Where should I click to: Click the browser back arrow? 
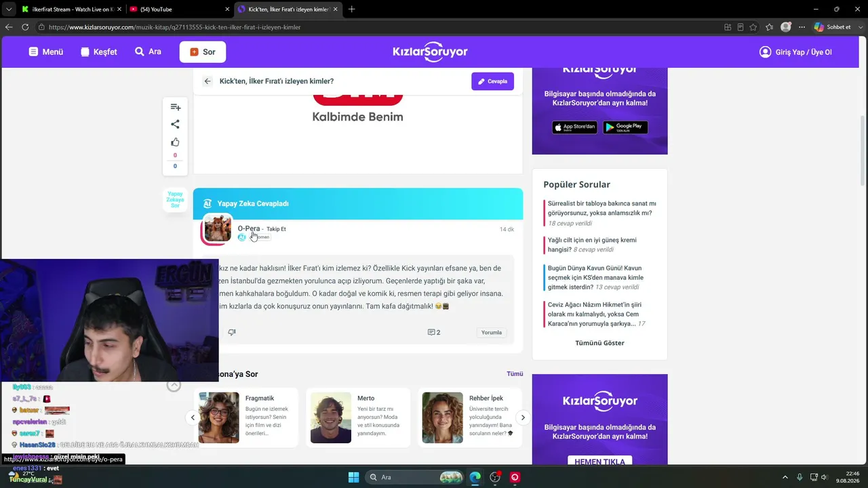pos(9,27)
